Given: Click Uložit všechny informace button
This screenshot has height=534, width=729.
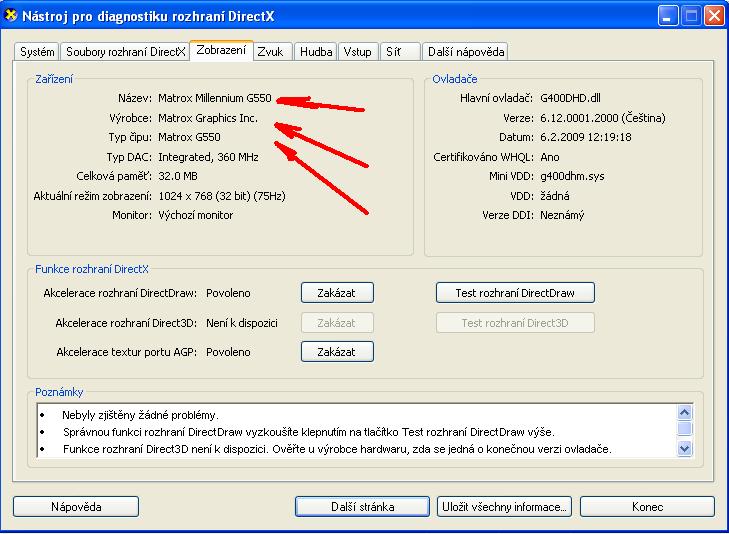Looking at the screenshot, I should 504,507.
